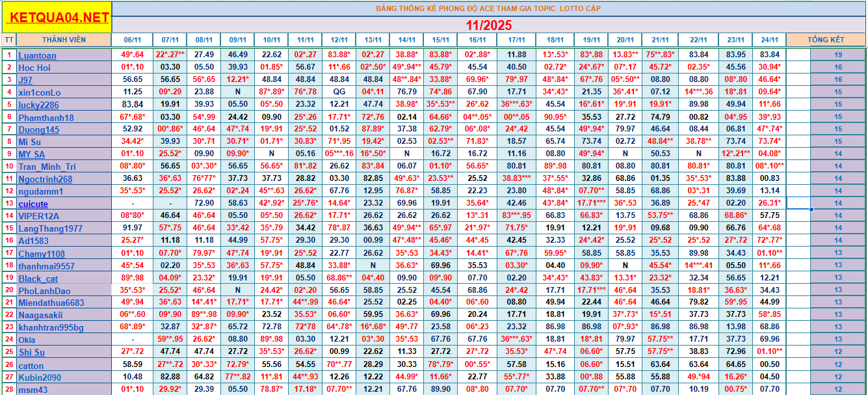868x395 pixels.
Task: Click the TỔNG KẾT column header
Action: [826, 40]
